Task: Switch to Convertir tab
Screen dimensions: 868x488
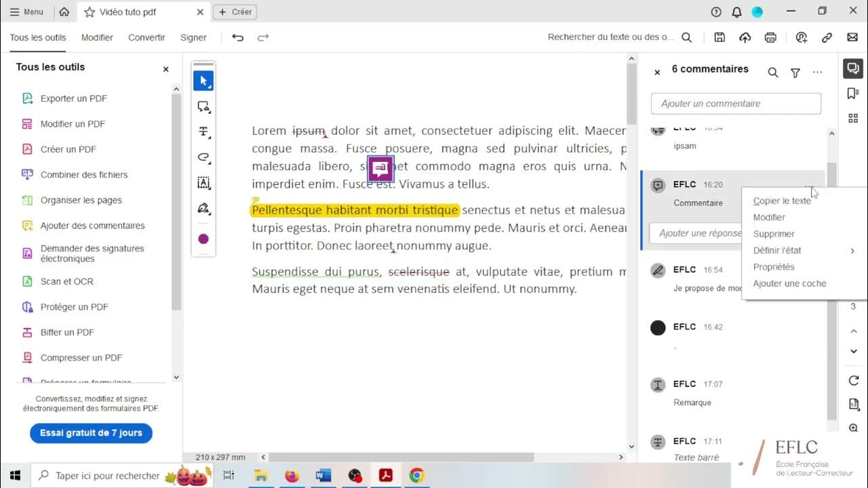Action: pos(146,37)
